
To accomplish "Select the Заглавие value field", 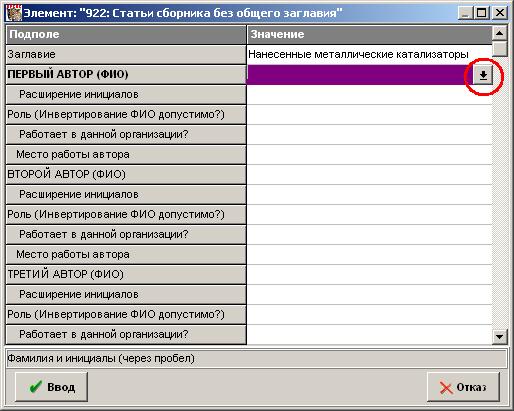I will [369, 54].
